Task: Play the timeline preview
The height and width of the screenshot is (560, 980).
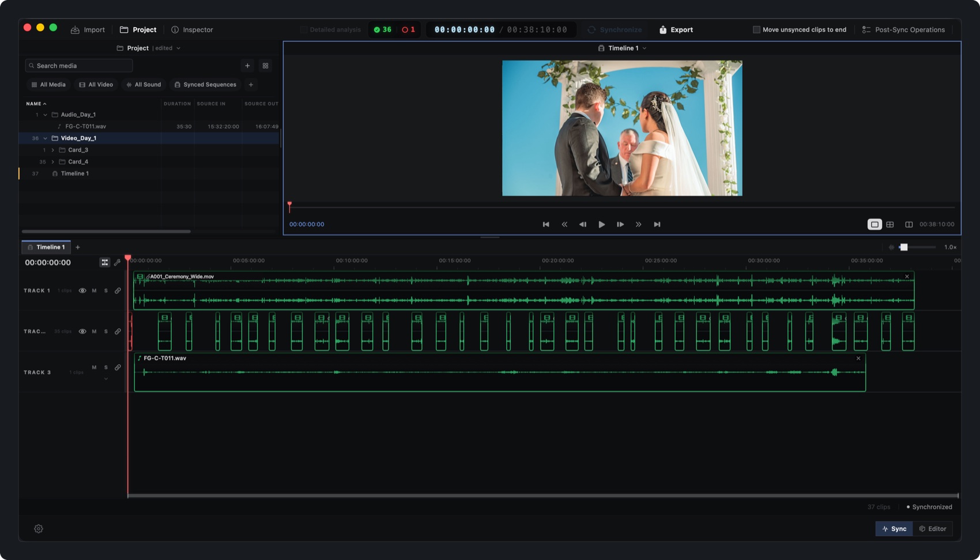Action: pos(601,225)
